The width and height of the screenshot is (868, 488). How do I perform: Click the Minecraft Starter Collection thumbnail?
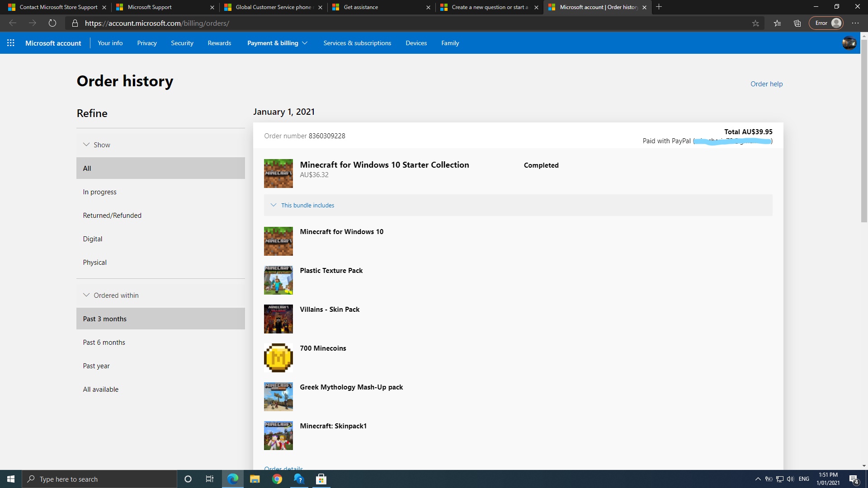pyautogui.click(x=278, y=174)
